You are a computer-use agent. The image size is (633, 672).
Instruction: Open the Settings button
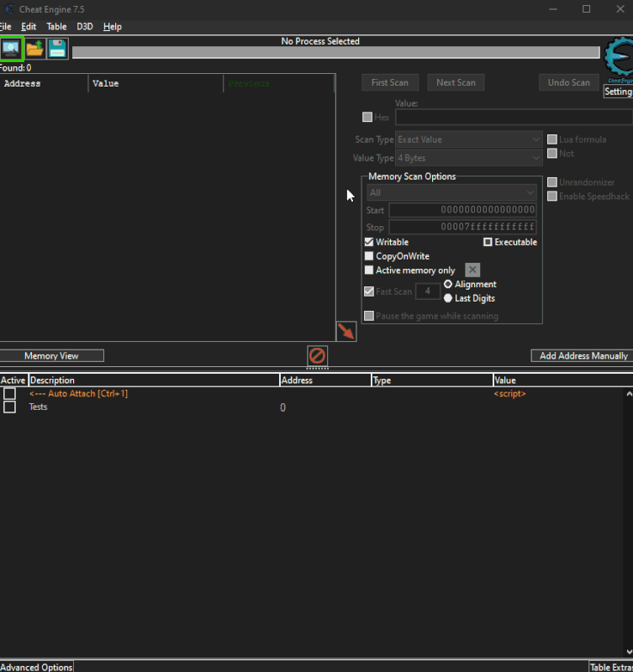tap(618, 92)
